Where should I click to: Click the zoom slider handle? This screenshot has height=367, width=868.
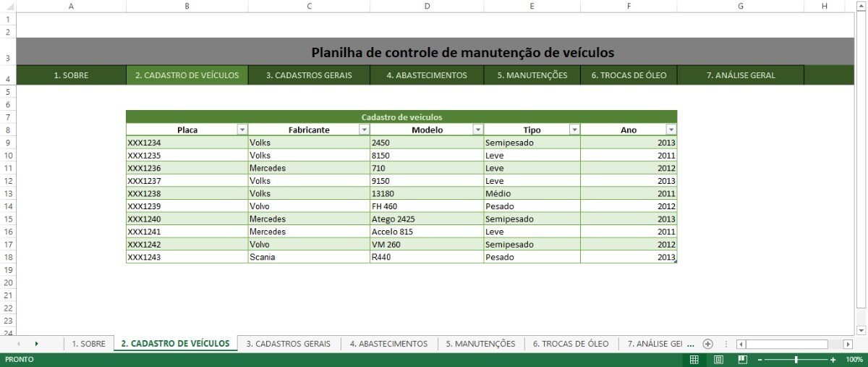coord(796,360)
